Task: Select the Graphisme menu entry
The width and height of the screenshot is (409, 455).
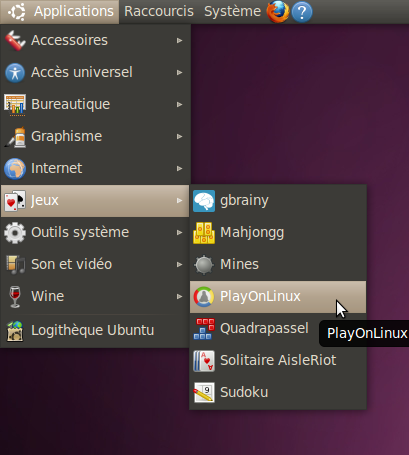Action: click(95, 136)
